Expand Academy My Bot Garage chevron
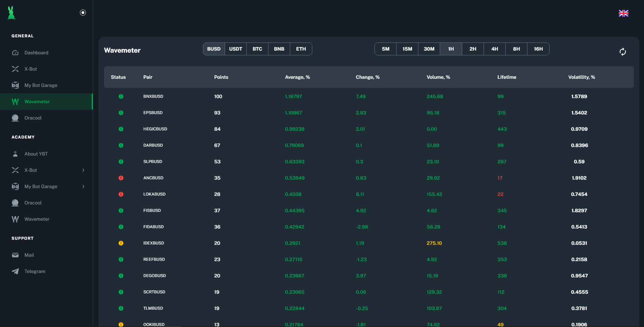644x327 pixels. [x=83, y=186]
